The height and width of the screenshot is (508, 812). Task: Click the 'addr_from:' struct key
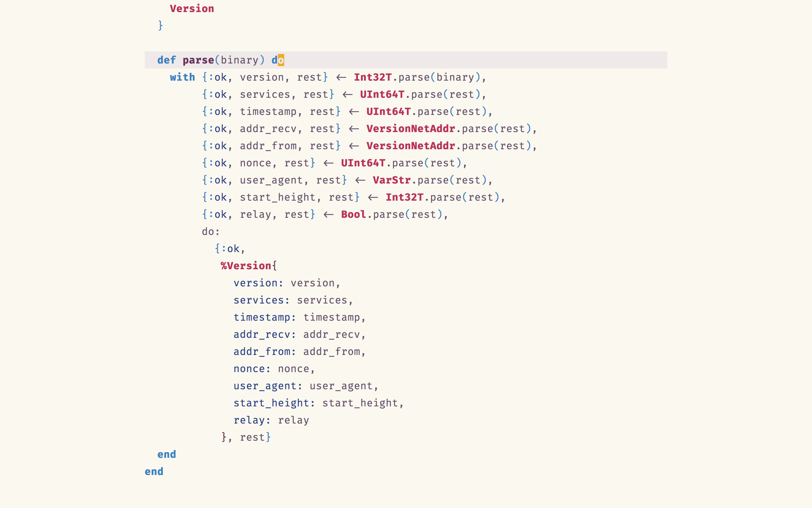coord(265,351)
